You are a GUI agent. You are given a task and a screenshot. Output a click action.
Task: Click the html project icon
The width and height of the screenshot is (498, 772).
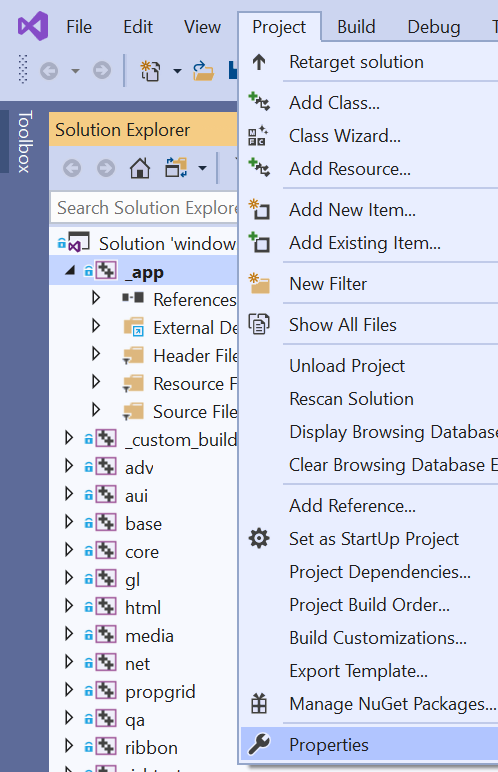pyautogui.click(x=106, y=607)
